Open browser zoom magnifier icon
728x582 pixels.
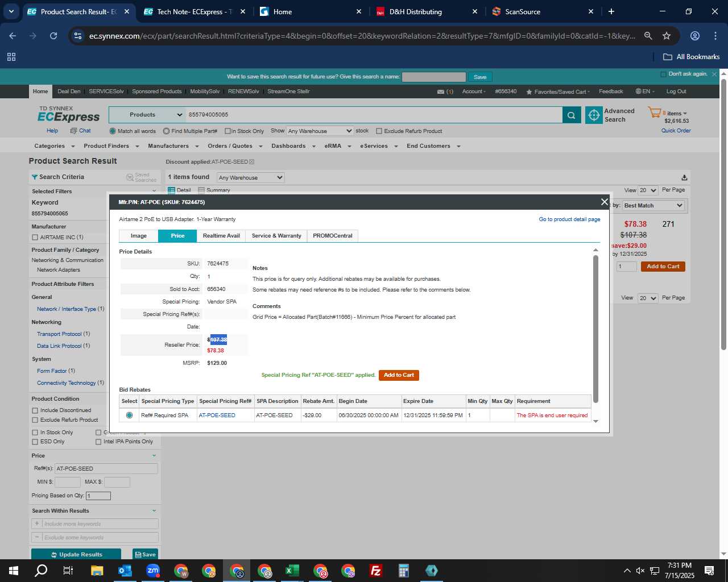click(648, 36)
